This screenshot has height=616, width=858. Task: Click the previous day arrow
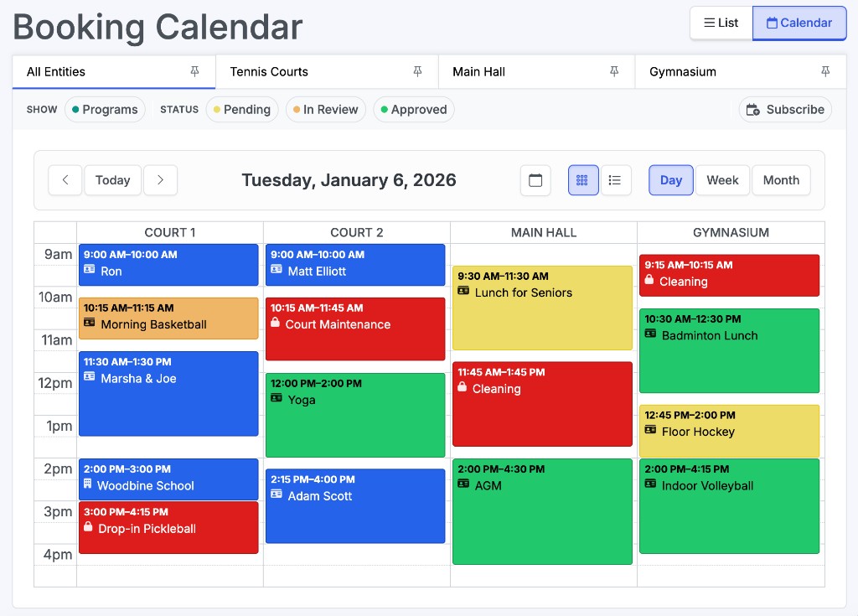pos(65,179)
